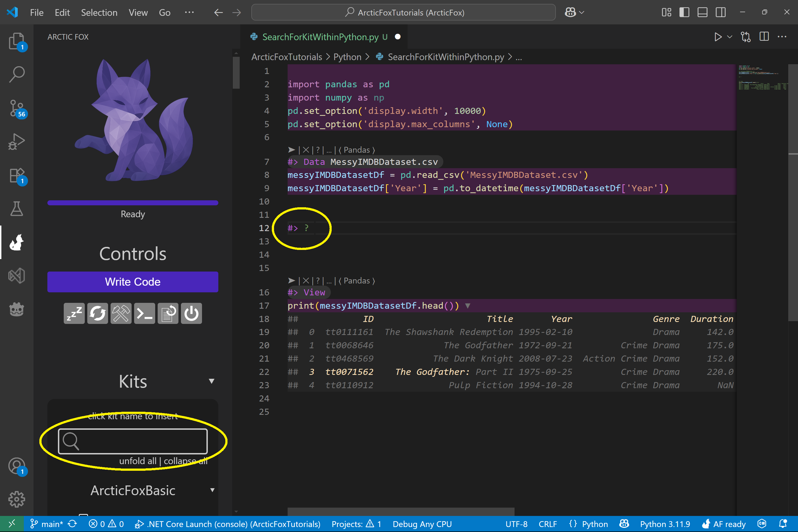Screen dimensions: 798x532
Task: Open the Run and Debug view
Action: [16, 142]
